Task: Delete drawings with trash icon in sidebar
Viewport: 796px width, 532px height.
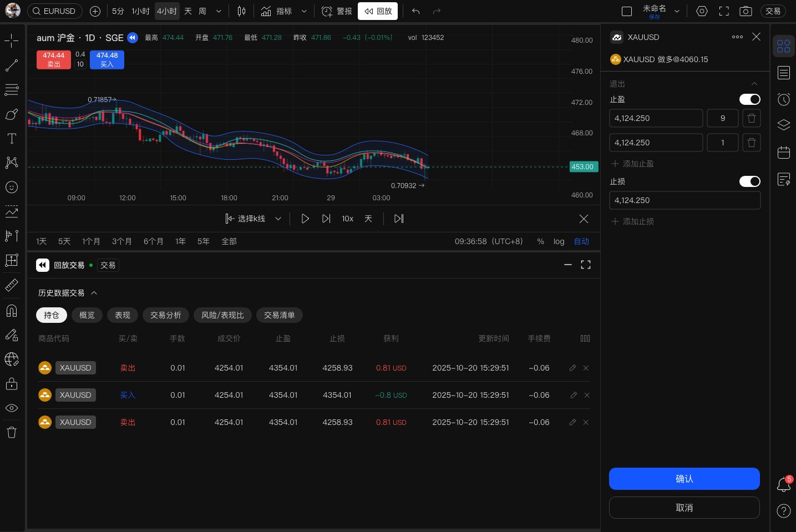Action: (x=12, y=432)
